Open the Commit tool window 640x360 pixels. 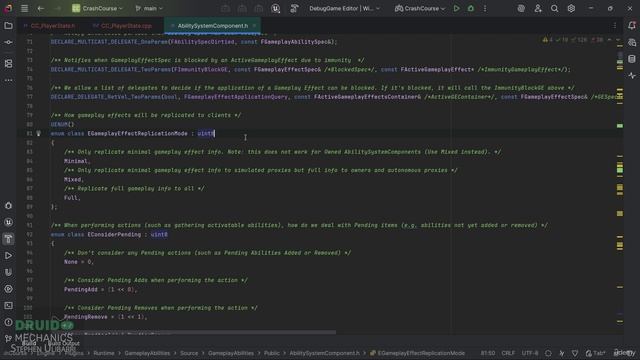pos(8,42)
